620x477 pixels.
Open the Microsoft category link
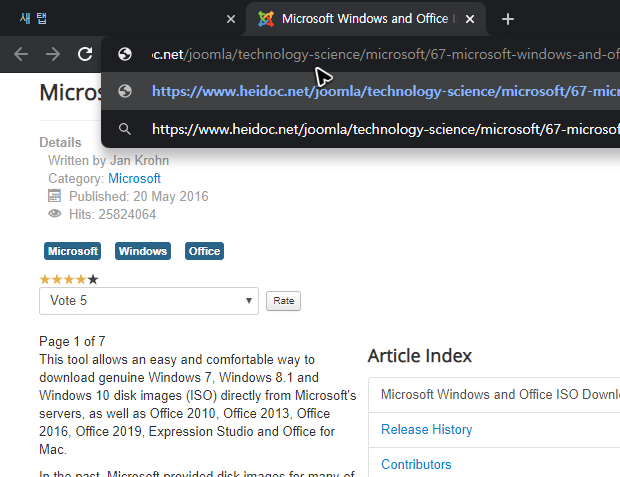[134, 178]
